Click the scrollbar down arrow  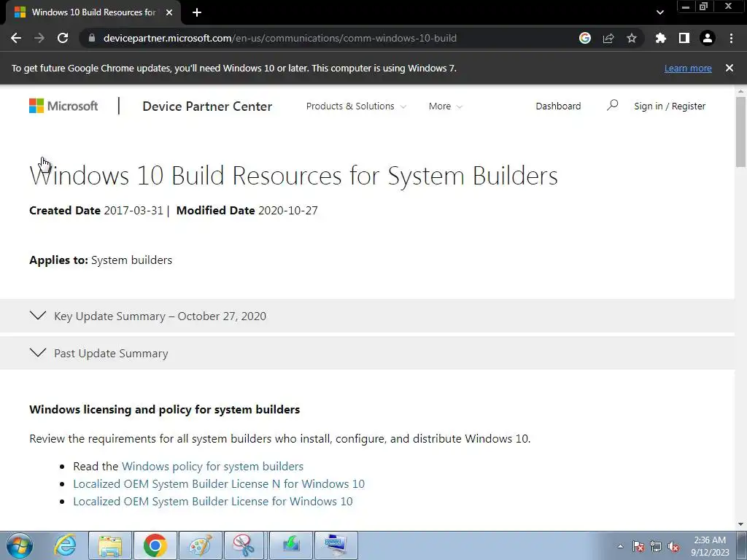(740, 524)
